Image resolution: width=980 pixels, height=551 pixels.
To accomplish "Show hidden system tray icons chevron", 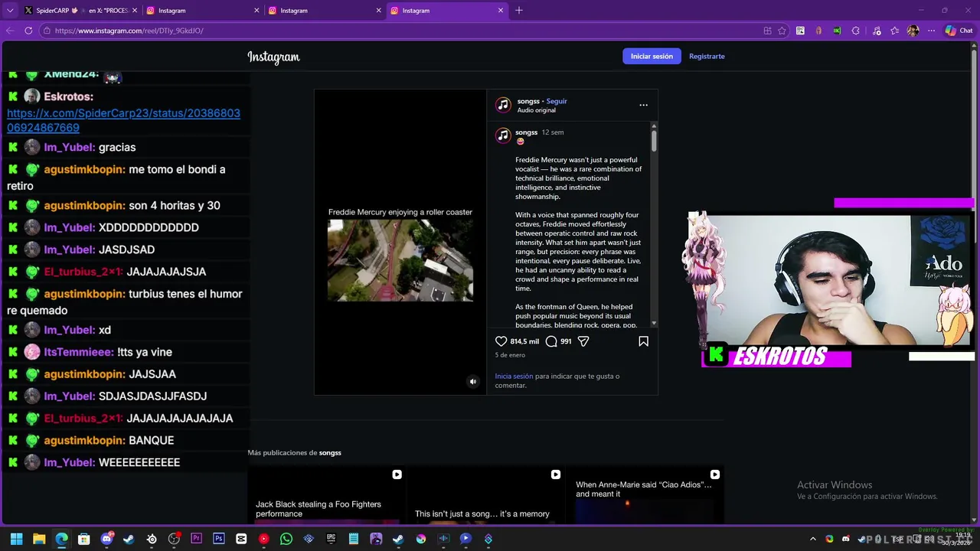I will click(813, 539).
